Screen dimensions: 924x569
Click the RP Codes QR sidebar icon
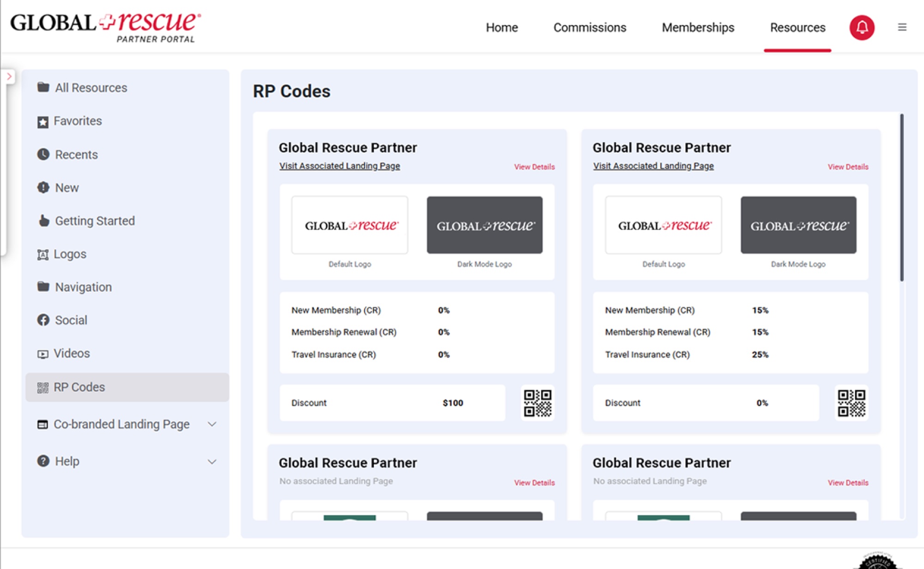[43, 387]
